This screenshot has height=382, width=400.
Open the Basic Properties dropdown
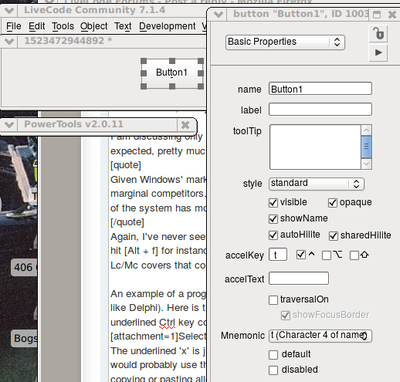coord(285,42)
